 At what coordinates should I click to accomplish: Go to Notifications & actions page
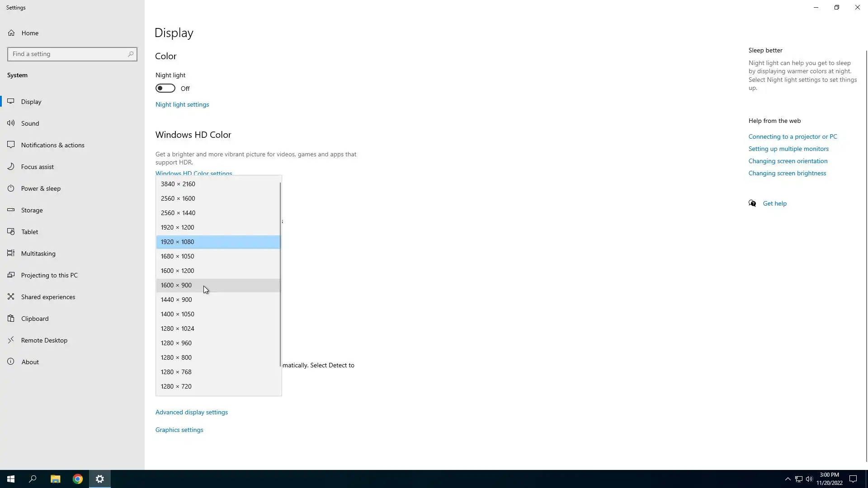[52, 145]
